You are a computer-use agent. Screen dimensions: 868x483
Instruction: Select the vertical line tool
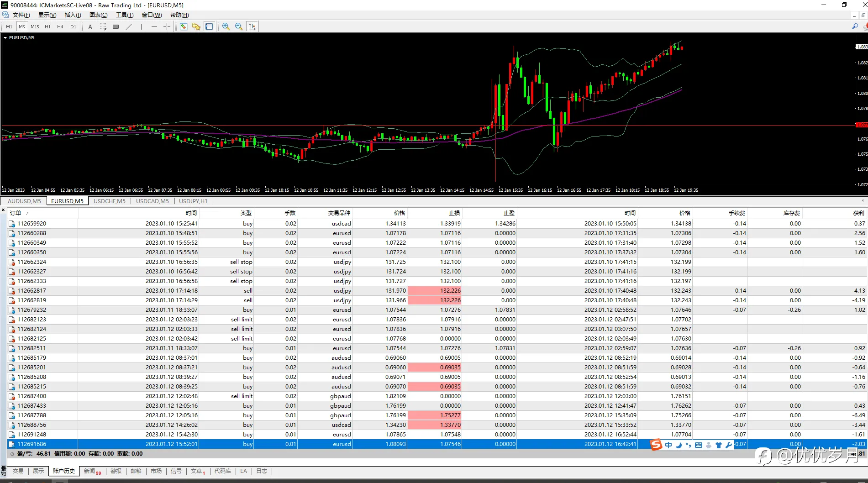(142, 26)
